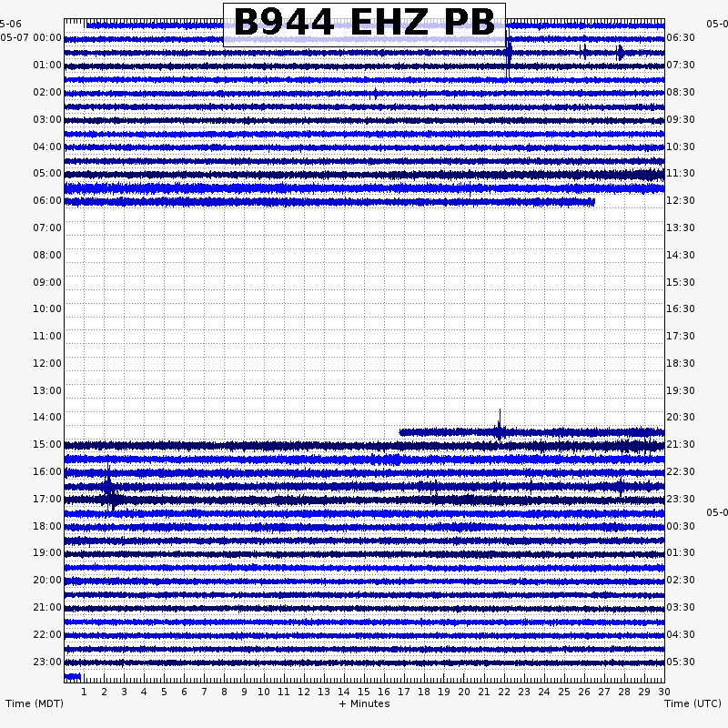Click the large spike at minute 22 in the 00:30 trace

point(509,53)
